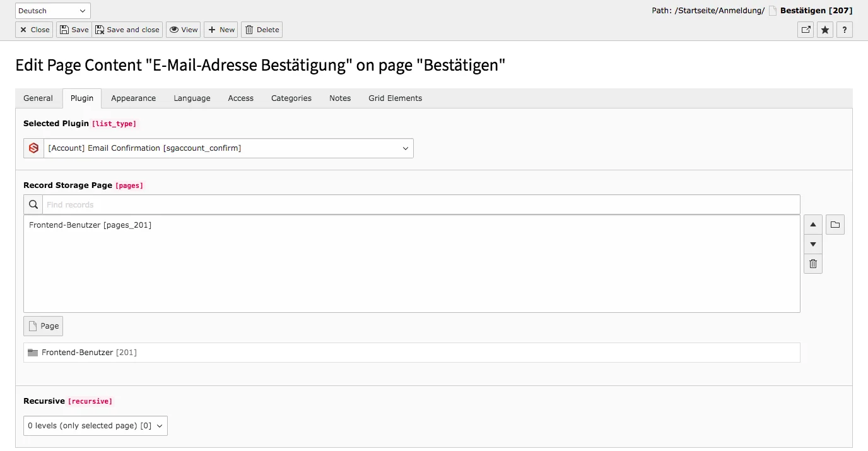Viewport: 868px width, 451px height.
Task: Save changes with the Save button
Action: tap(73, 29)
